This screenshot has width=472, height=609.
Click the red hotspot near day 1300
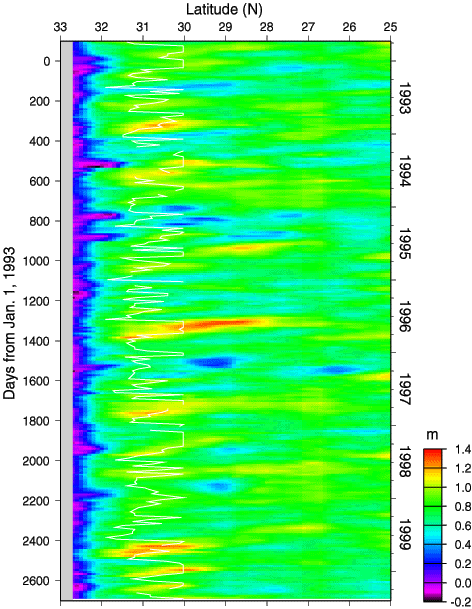pyautogui.click(x=221, y=323)
